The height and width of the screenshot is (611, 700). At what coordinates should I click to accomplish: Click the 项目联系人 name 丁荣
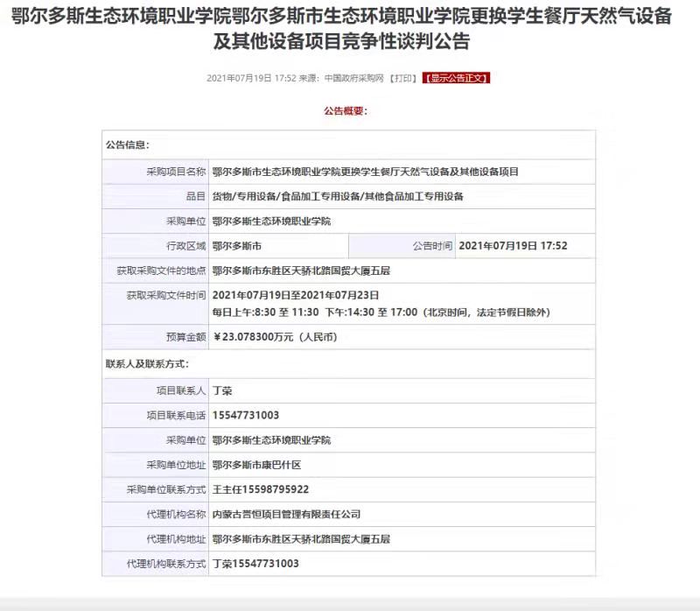point(222,390)
